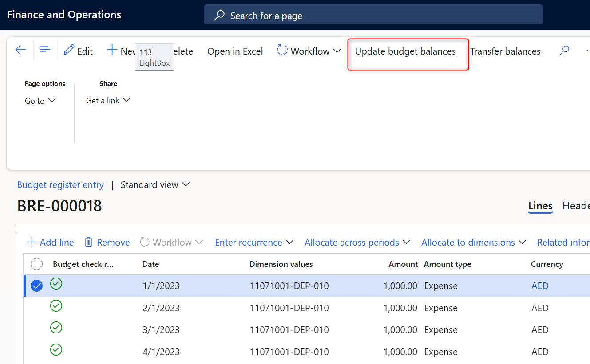Click the Edit pencil button
Viewport: 590px width, 364px height.
78,51
